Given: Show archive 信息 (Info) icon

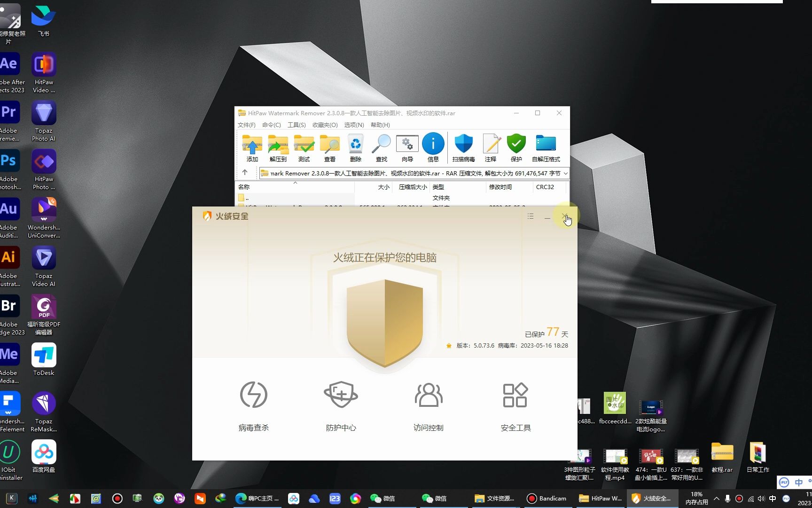Looking at the screenshot, I should [x=433, y=148].
